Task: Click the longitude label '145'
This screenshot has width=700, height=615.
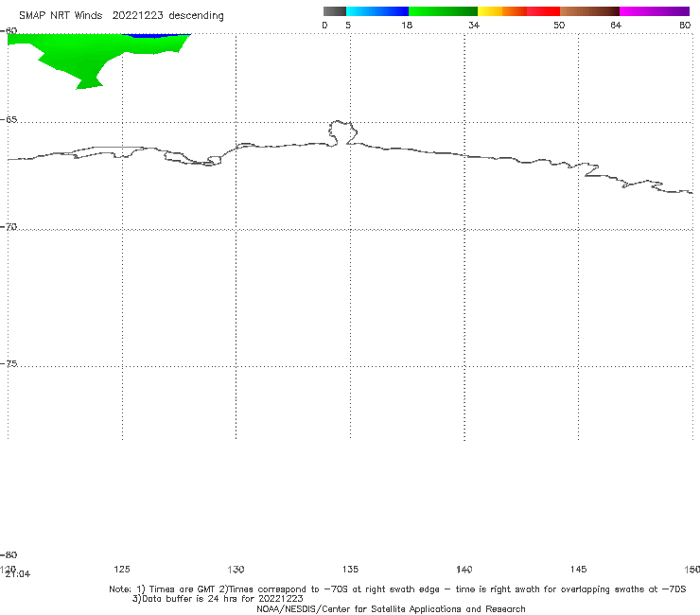Action: tap(578, 569)
